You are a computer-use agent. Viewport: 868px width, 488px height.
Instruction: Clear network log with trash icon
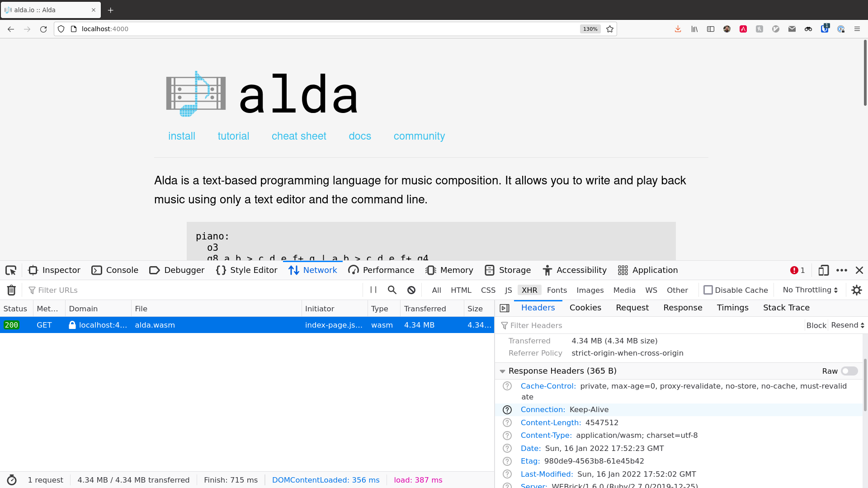point(11,290)
